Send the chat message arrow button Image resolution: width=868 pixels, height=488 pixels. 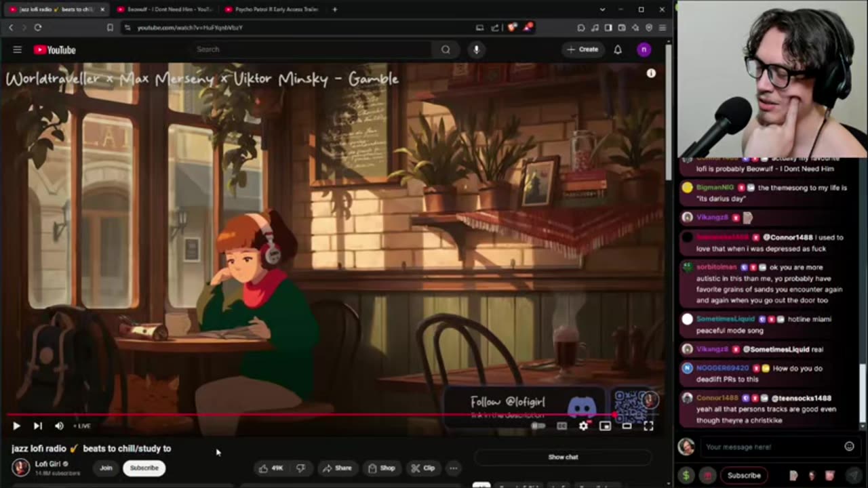point(854,475)
